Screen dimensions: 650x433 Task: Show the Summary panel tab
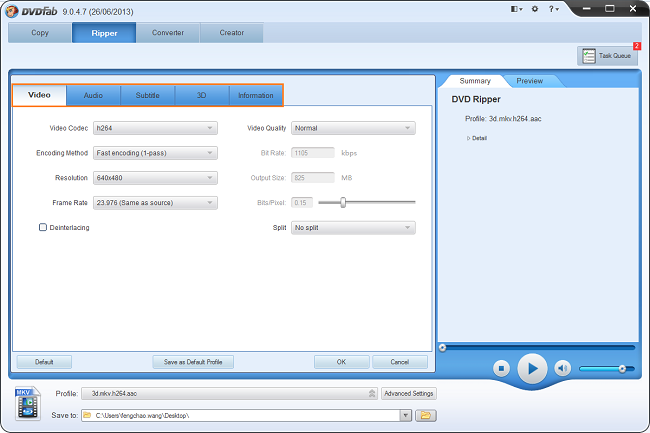[475, 81]
